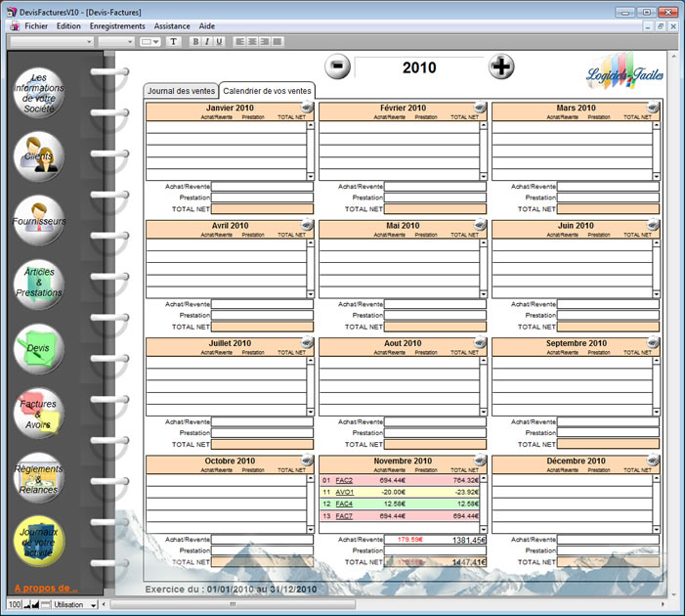Image resolution: width=685 pixels, height=616 pixels.
Task: Click the minus button to go to previous year
Action: coord(338,66)
